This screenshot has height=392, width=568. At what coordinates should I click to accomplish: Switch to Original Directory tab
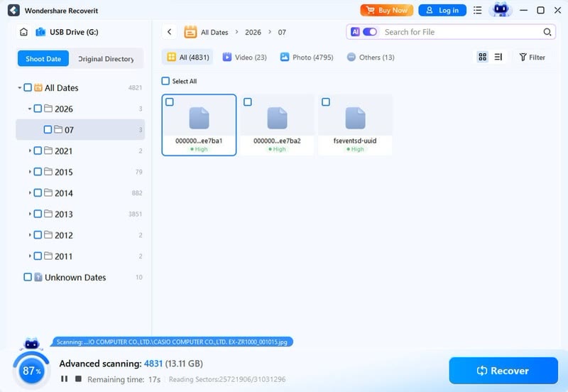106,58
